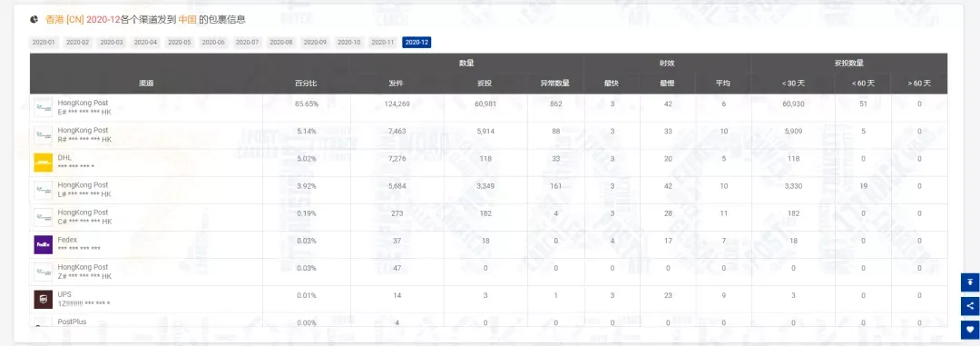Screen dimensions: 980x346
Task: Switch to the 2020-01 month tab
Action: pos(44,43)
